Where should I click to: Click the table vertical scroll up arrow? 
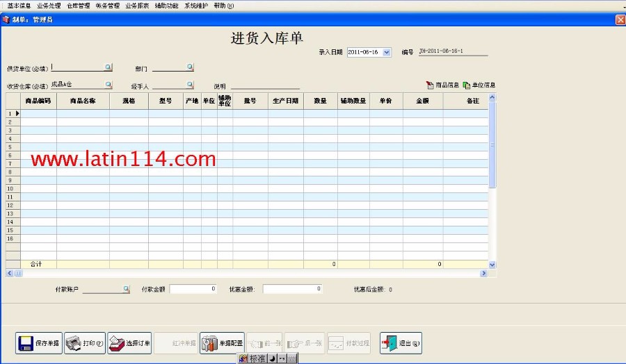(492, 97)
